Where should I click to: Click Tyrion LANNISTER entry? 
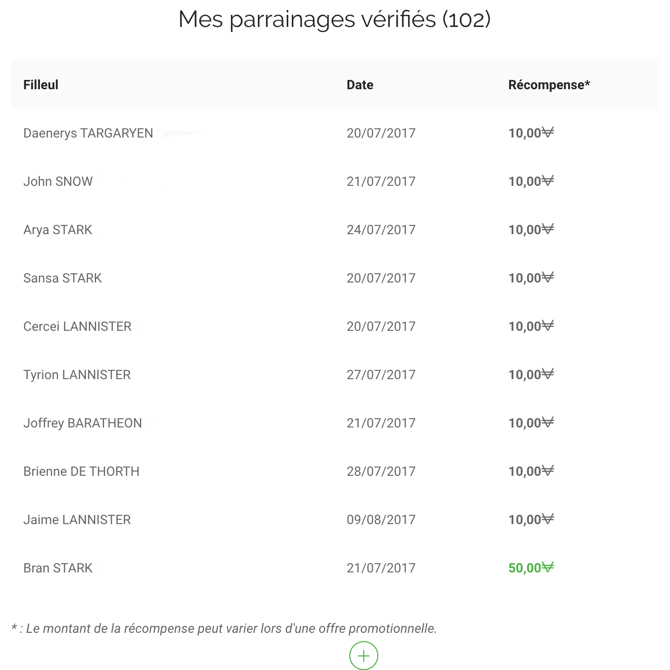(x=77, y=375)
